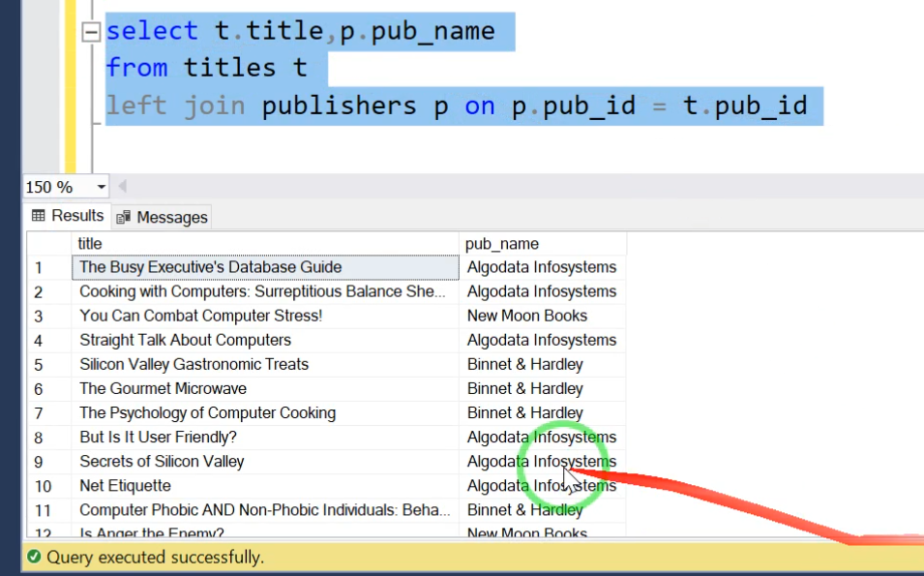Switch to the Messages tab
This screenshot has height=576, width=924.
(x=162, y=217)
